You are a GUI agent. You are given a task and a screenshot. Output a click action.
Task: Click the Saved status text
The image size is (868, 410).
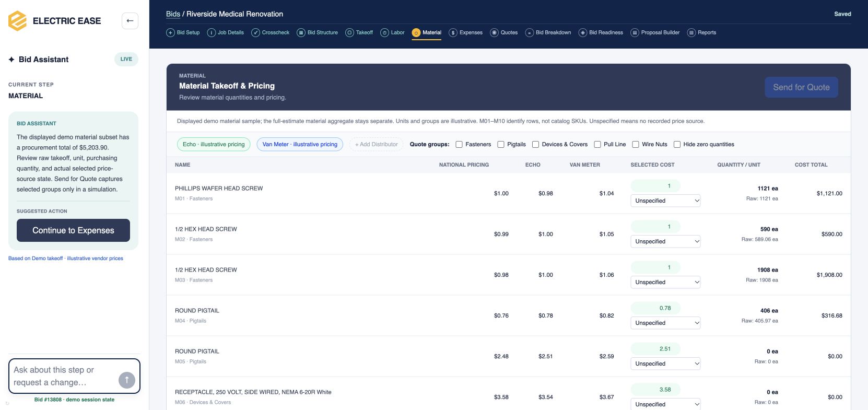[842, 14]
